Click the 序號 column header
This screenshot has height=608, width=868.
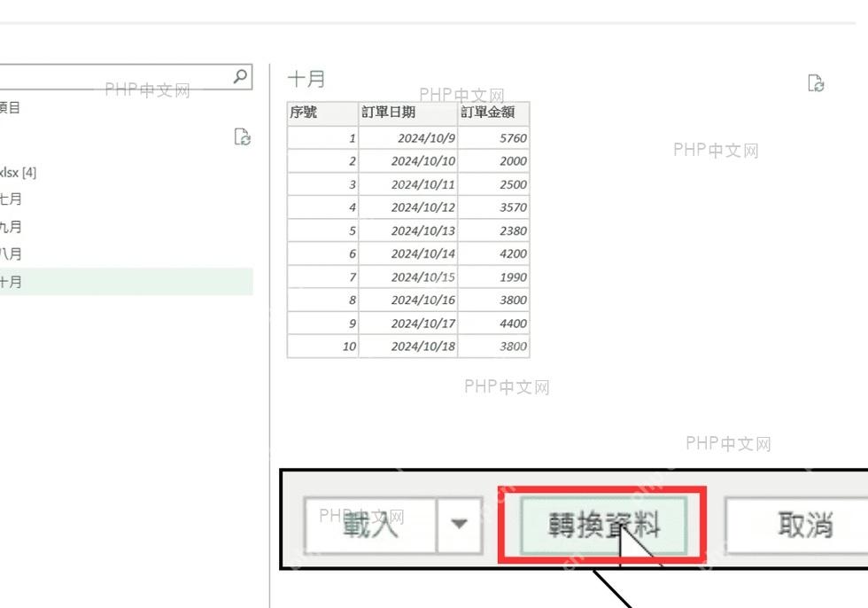tap(322, 113)
